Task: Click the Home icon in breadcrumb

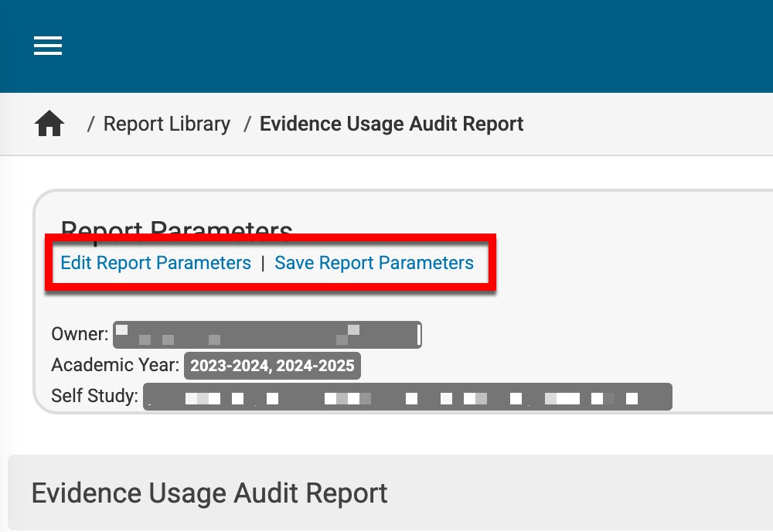Action: (x=49, y=124)
